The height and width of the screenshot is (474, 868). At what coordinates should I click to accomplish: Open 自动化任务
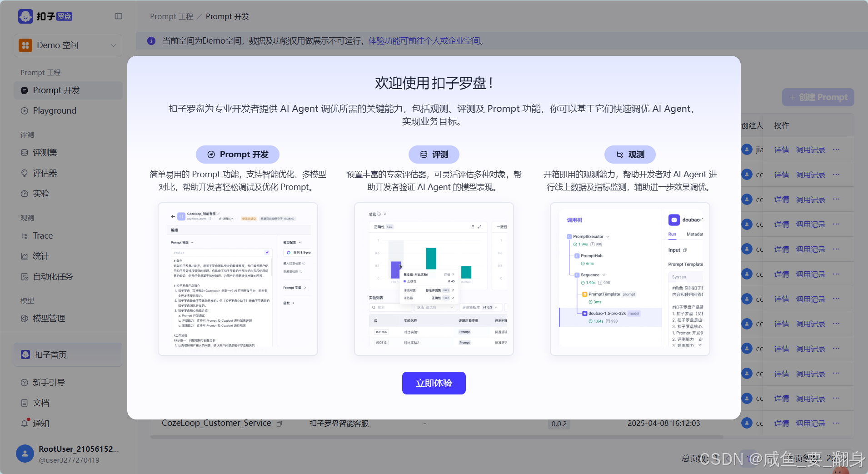coord(52,276)
